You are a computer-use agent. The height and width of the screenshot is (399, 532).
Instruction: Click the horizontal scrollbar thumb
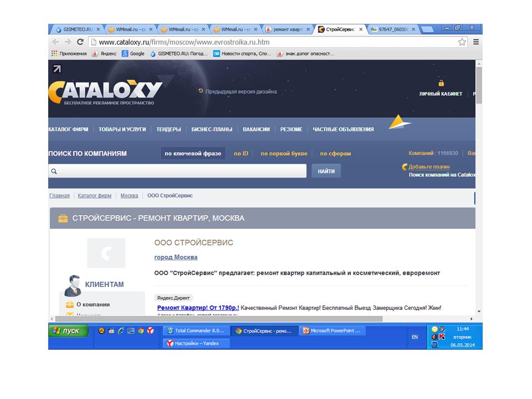point(219,319)
